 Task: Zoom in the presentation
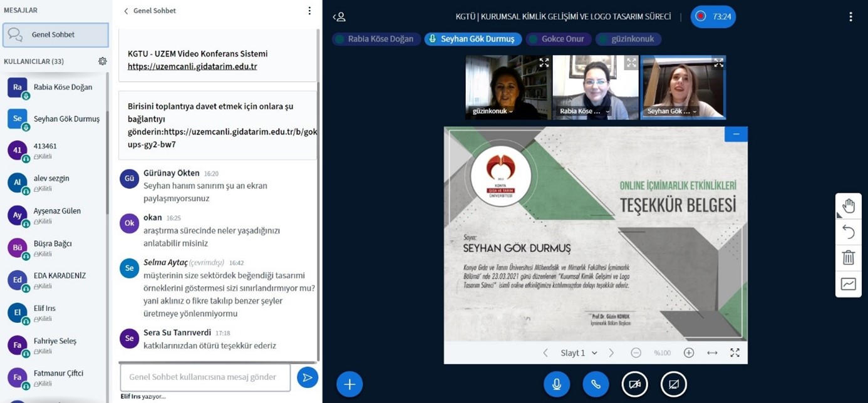pyautogui.click(x=689, y=353)
